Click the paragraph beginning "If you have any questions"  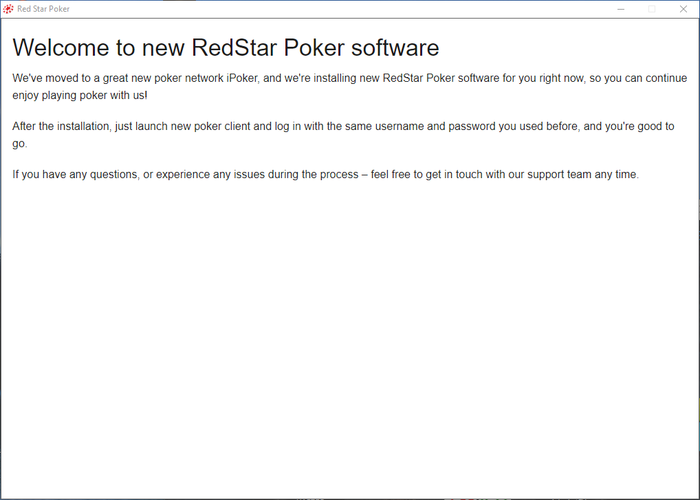[325, 175]
